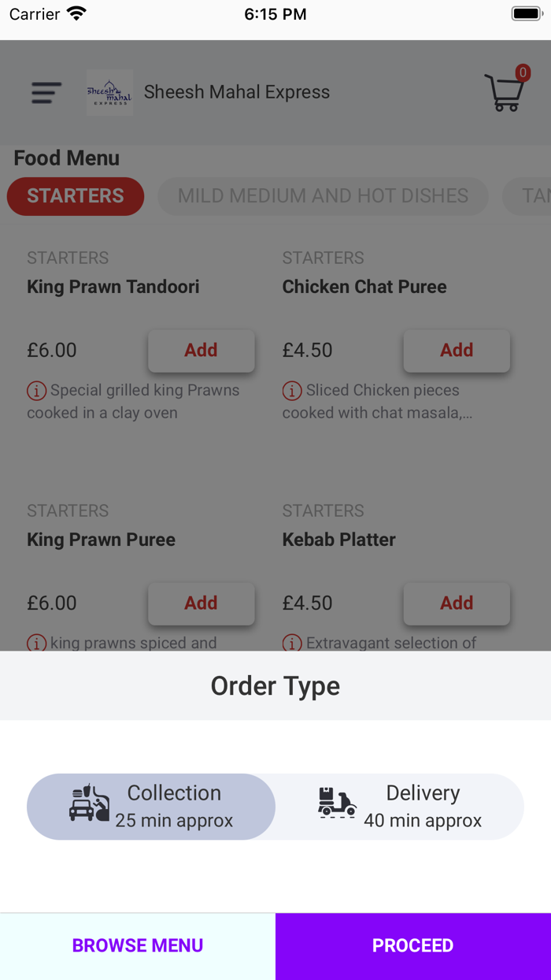
Task: Add Chicken Chat Puree to cart
Action: (x=457, y=351)
